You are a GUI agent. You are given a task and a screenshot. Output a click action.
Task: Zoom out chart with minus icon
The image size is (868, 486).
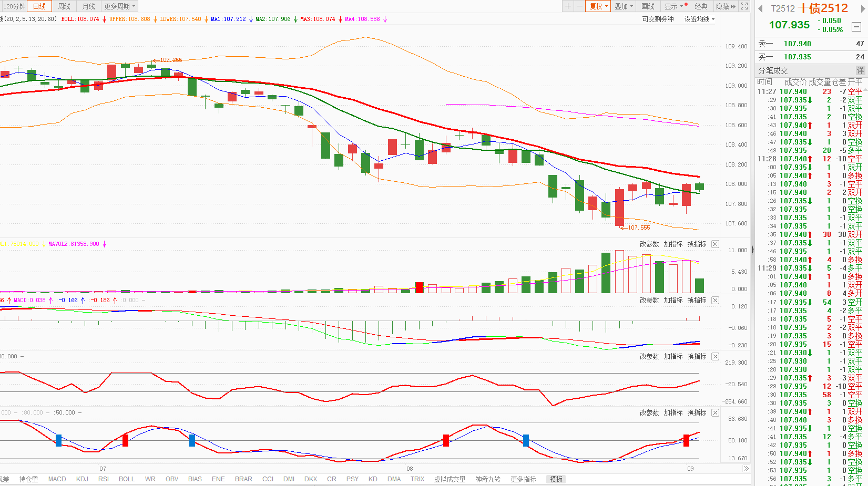pyautogui.click(x=579, y=6)
